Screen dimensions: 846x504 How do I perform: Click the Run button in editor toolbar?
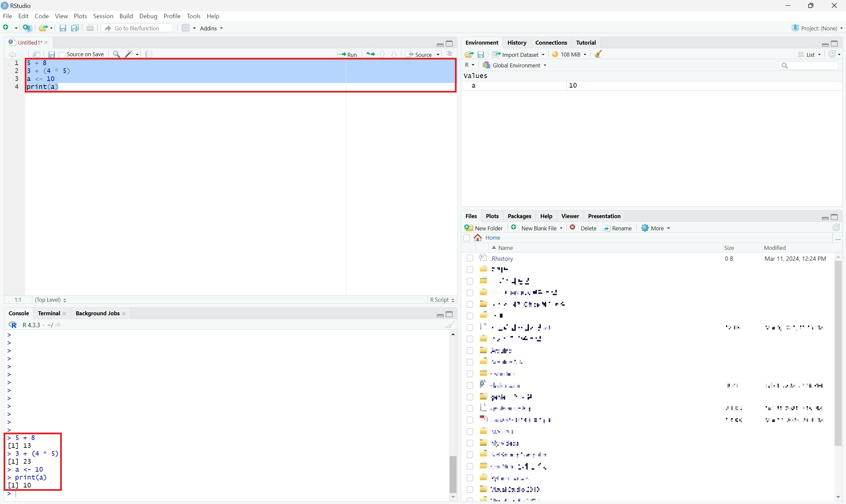pyautogui.click(x=347, y=54)
